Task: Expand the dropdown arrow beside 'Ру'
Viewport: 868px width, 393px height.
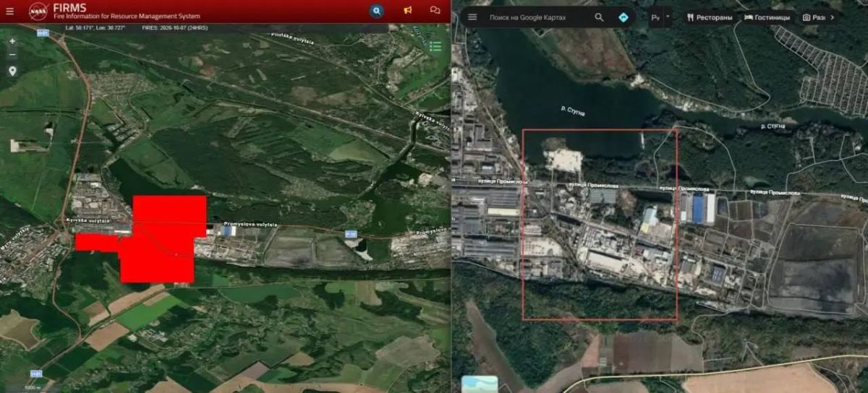Action: pyautogui.click(x=667, y=17)
